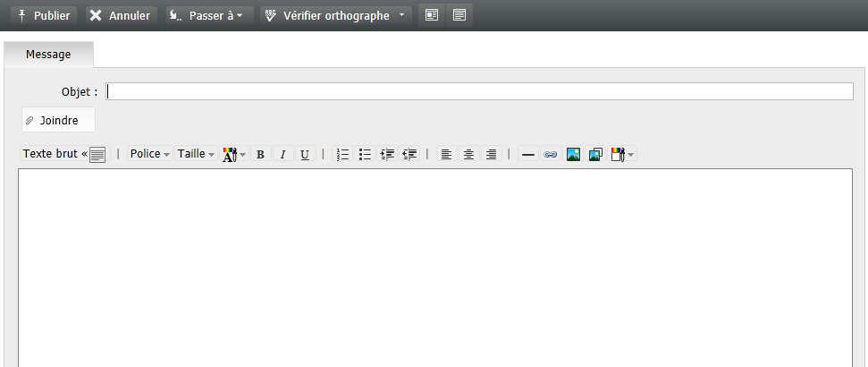Expand the Vérifier orthographe dropdown arrow
Screen dimensions: 868x367
click(x=402, y=15)
